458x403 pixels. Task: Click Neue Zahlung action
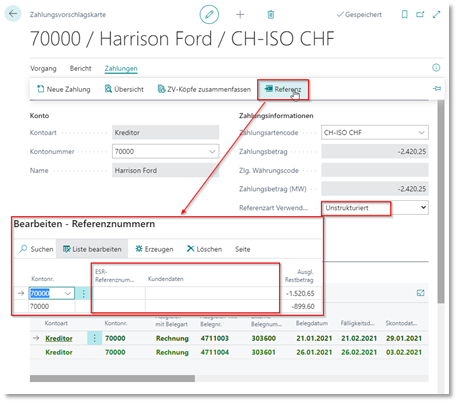pos(64,89)
